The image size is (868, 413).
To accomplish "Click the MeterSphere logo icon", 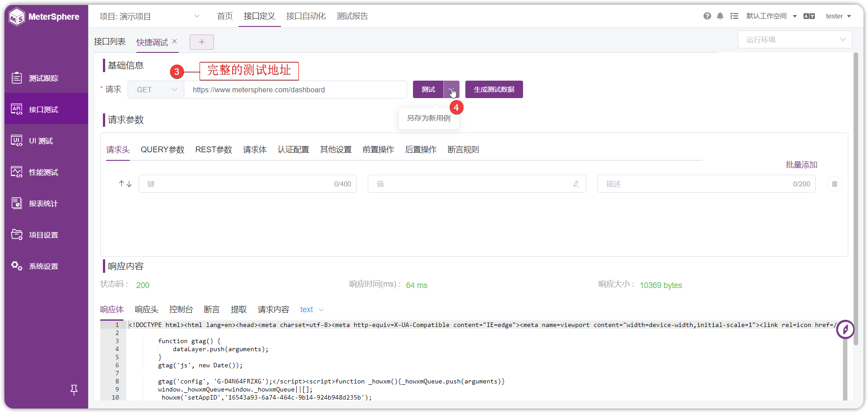I will [x=17, y=17].
